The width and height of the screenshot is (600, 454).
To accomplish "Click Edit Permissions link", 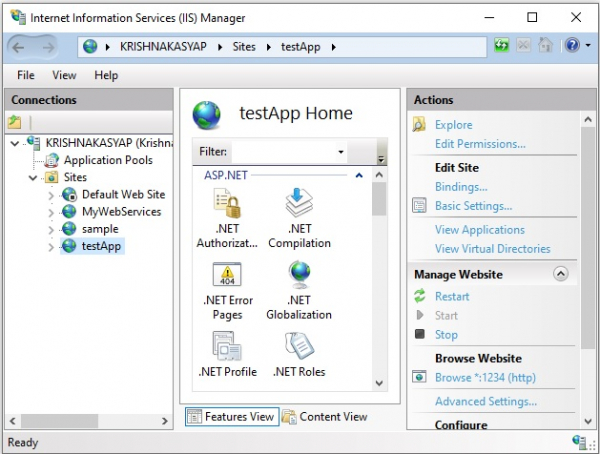I will [480, 144].
